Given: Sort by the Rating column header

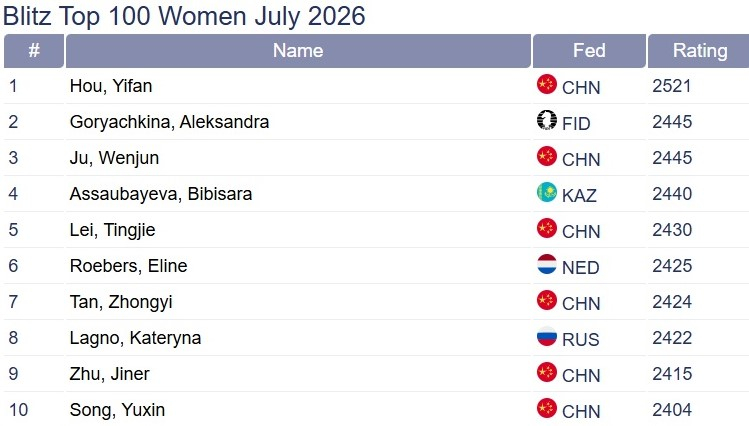Looking at the screenshot, I should click(700, 51).
